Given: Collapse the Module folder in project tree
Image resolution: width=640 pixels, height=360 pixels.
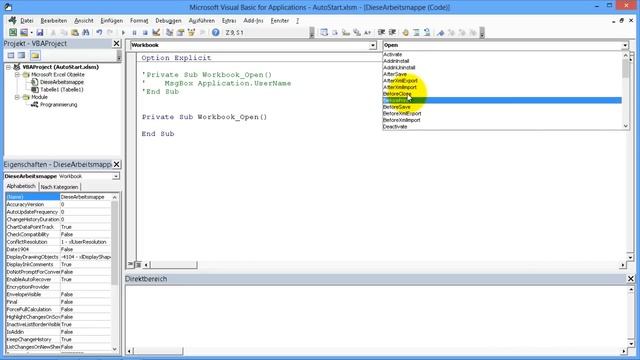Looking at the screenshot, I should click(x=17, y=97).
